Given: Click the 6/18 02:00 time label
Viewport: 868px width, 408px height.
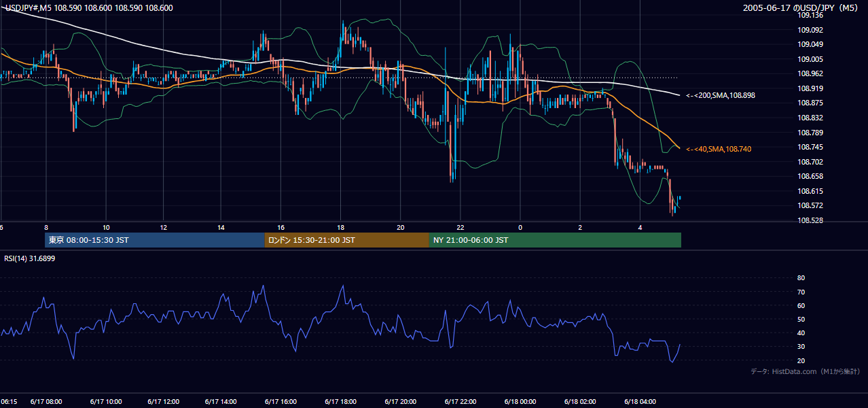Looking at the screenshot, I should 580,402.
